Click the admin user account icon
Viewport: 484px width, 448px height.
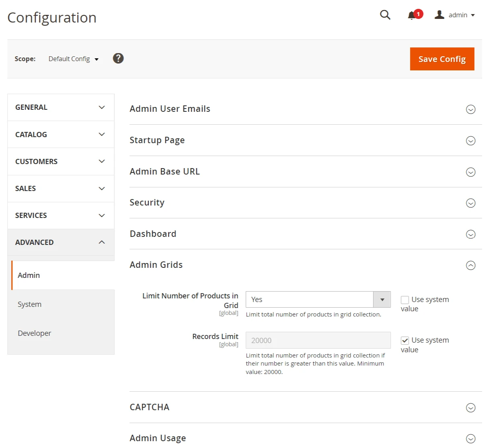(x=439, y=15)
